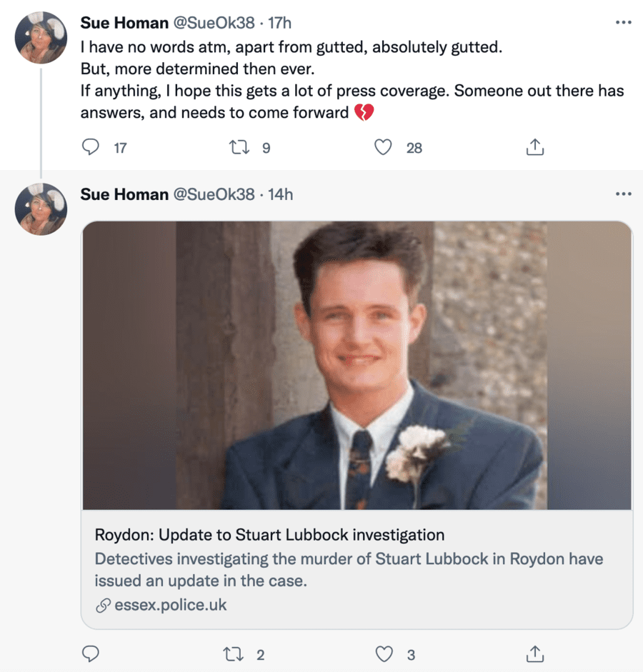Open Sue Homan's avatar on second tweet
This screenshot has width=643, height=672.
[x=41, y=209]
